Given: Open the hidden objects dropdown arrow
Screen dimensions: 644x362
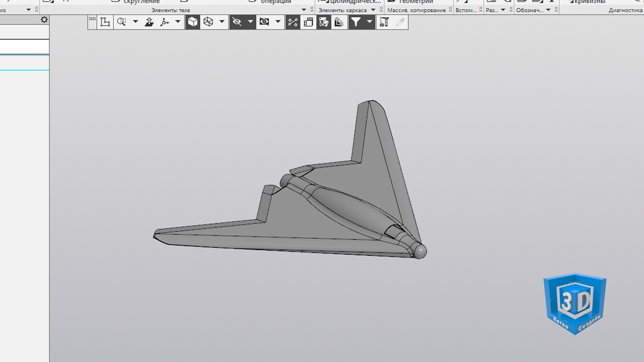Looking at the screenshot, I should (250, 22).
